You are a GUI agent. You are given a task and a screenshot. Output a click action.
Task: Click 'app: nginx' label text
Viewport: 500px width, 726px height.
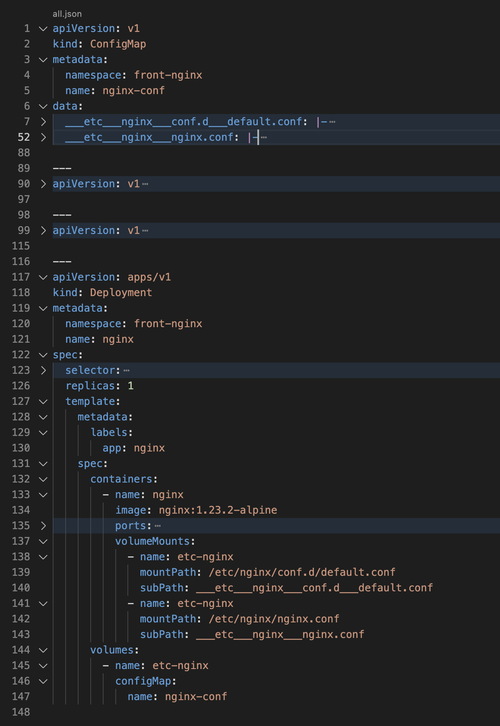pyautogui.click(x=133, y=448)
